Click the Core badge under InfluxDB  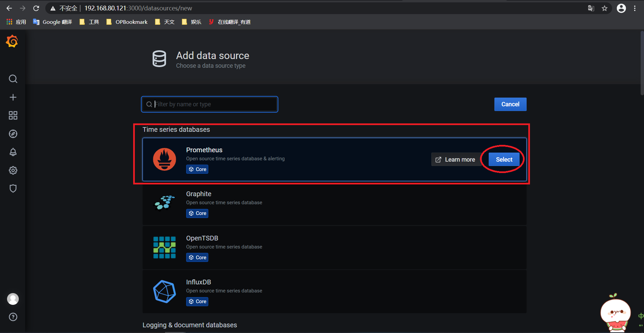(197, 301)
